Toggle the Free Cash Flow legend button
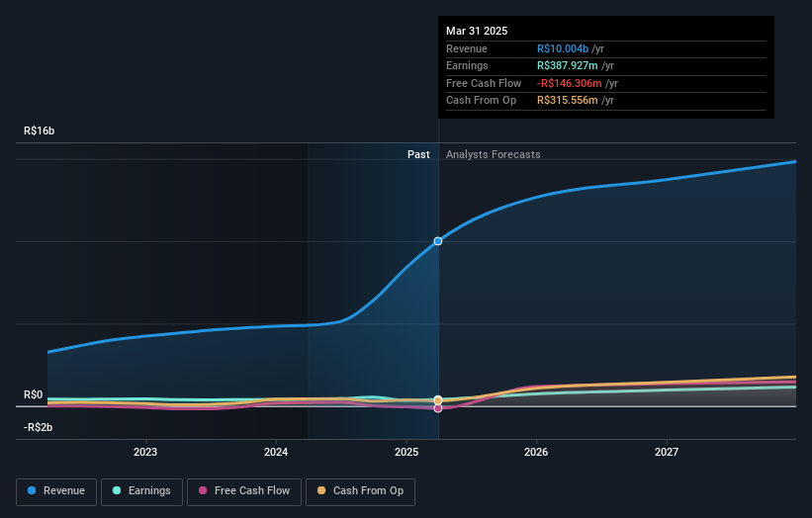 pos(244,491)
